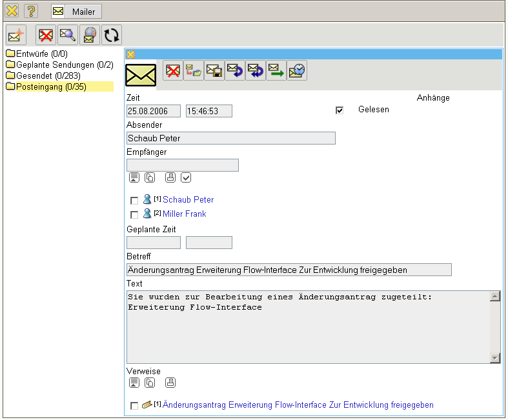Open the Änderungsantrag reference link under Verweise
Viewport: 508px width, 420px height.
point(298,405)
